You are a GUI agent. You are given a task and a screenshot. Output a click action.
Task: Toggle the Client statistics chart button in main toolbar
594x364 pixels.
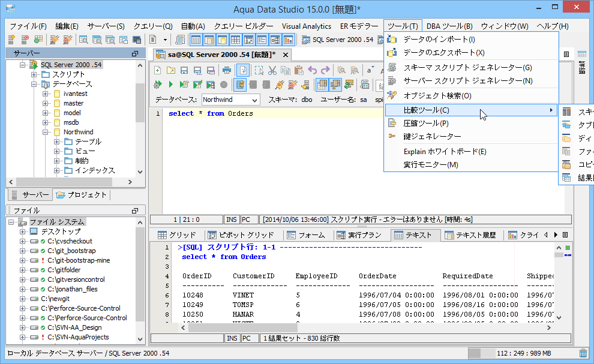288,40
